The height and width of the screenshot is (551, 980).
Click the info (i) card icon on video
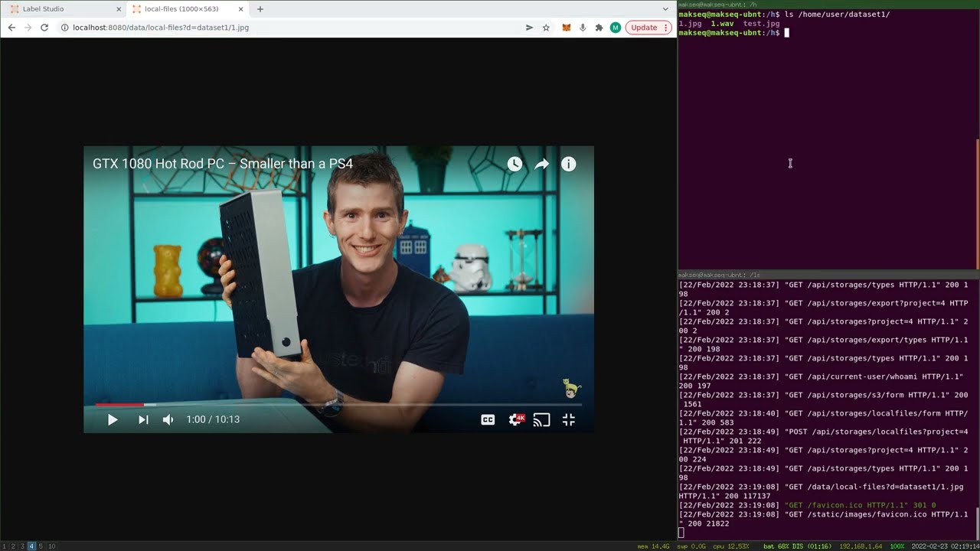pos(568,164)
